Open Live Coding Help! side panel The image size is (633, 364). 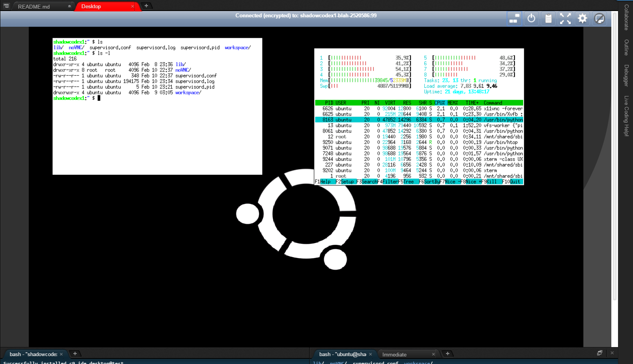(x=626, y=116)
